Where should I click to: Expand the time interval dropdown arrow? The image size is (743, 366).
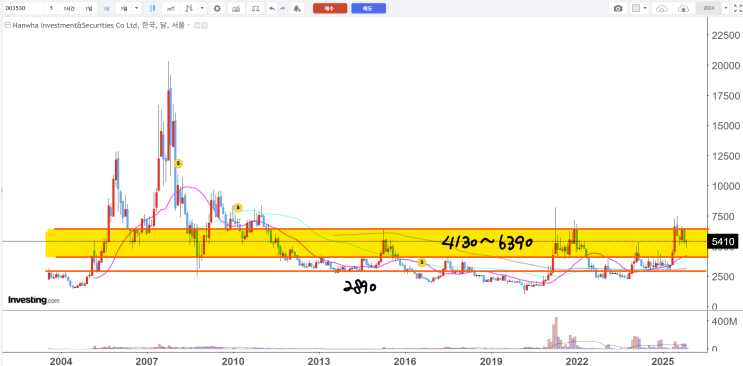pyautogui.click(x=136, y=8)
